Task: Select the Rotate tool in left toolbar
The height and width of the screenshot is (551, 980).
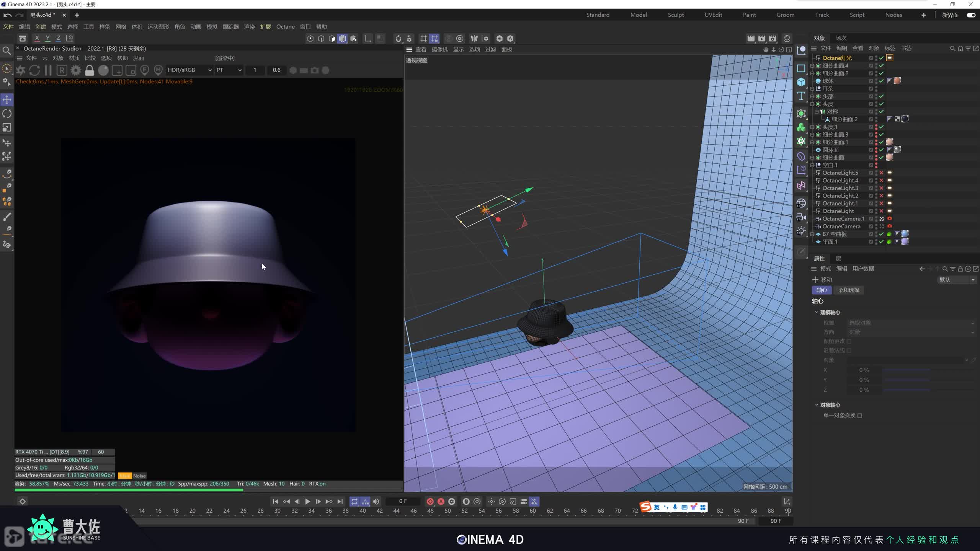Action: click(x=7, y=114)
